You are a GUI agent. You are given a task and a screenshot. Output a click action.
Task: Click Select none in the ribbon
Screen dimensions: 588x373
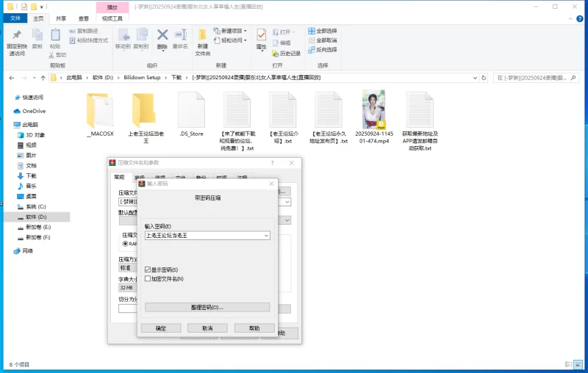pos(323,40)
